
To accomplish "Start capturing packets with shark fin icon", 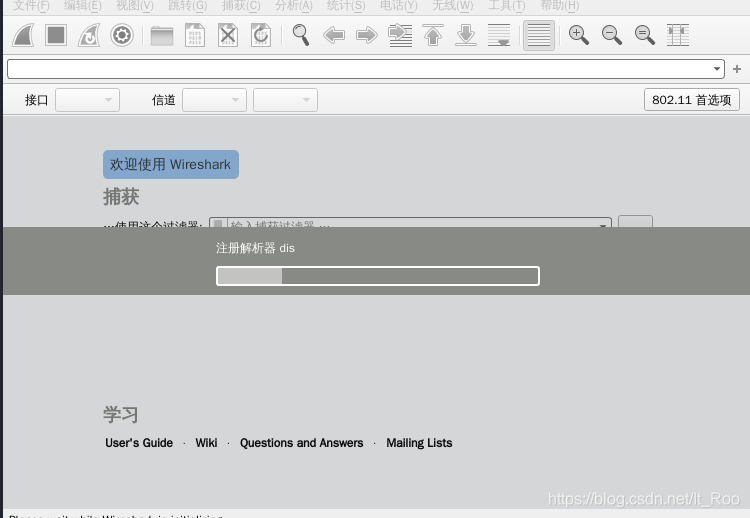I will tap(23, 35).
